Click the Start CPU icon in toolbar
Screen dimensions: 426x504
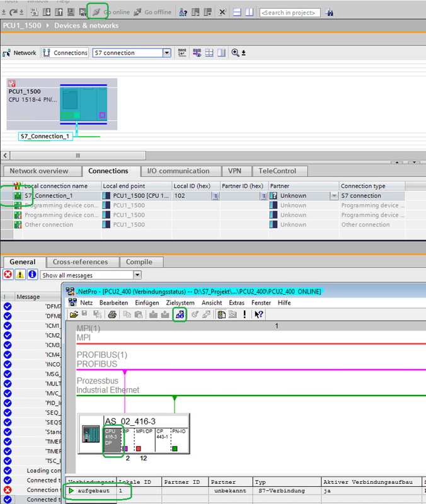coord(195,12)
